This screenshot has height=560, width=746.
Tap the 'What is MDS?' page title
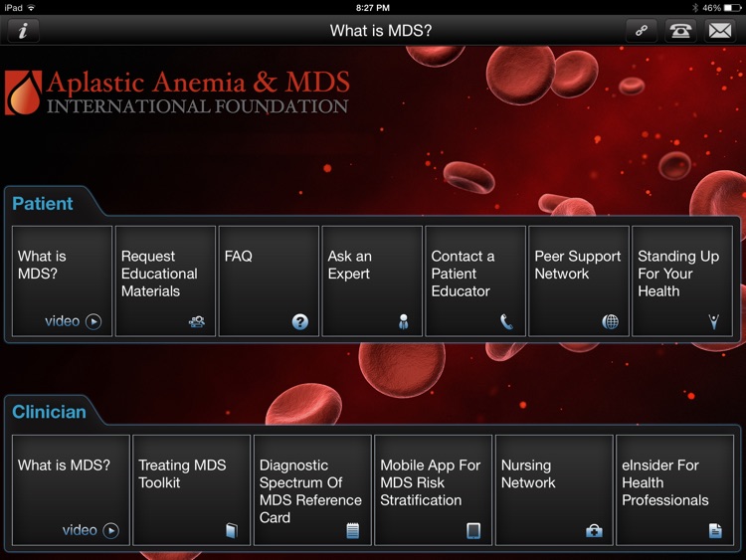tap(381, 31)
